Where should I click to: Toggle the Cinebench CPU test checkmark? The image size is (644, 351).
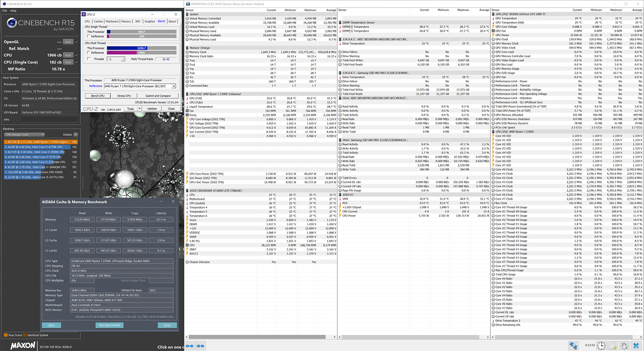click(77, 55)
